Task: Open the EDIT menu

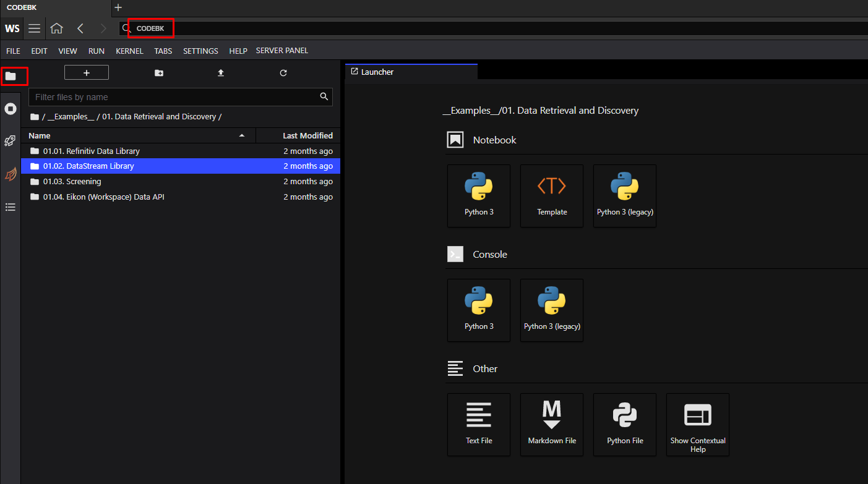Action: [39, 51]
